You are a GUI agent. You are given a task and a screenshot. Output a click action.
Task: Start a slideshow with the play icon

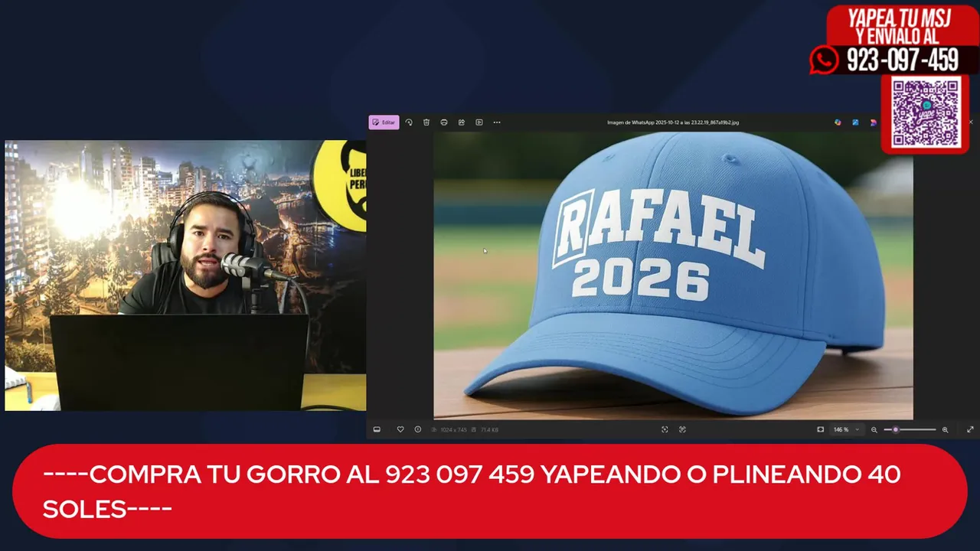[479, 122]
